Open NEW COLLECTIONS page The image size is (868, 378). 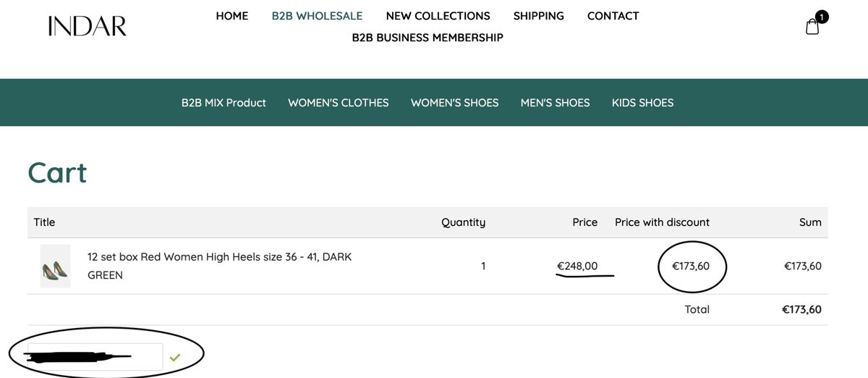[x=438, y=16]
